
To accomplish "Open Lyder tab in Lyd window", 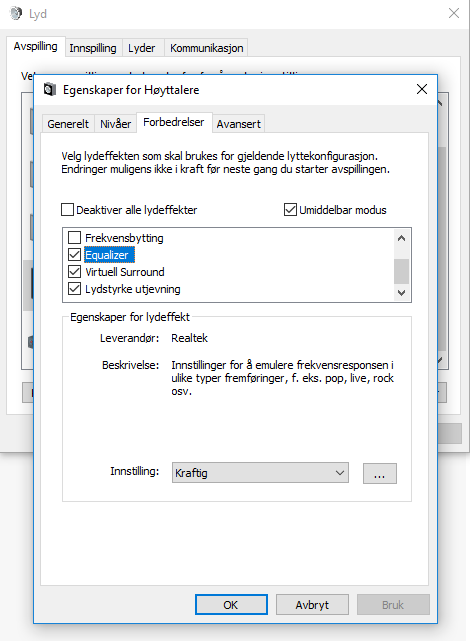I will [x=142, y=48].
